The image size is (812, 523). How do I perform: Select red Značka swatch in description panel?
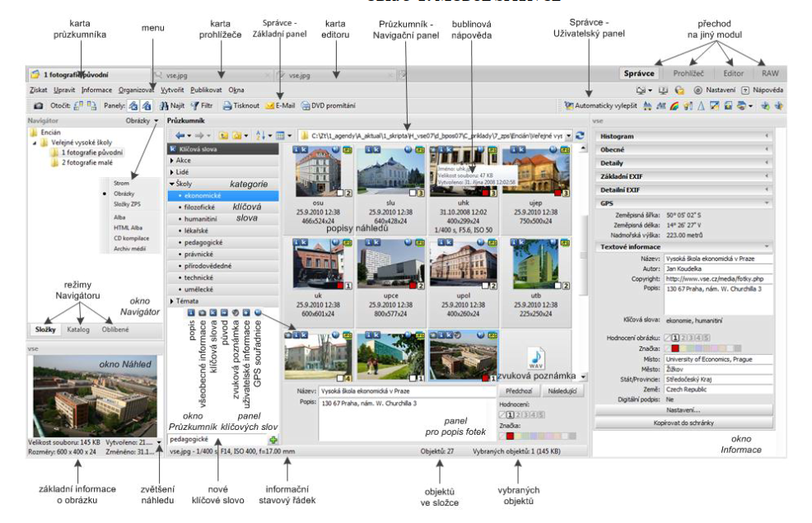point(510,436)
